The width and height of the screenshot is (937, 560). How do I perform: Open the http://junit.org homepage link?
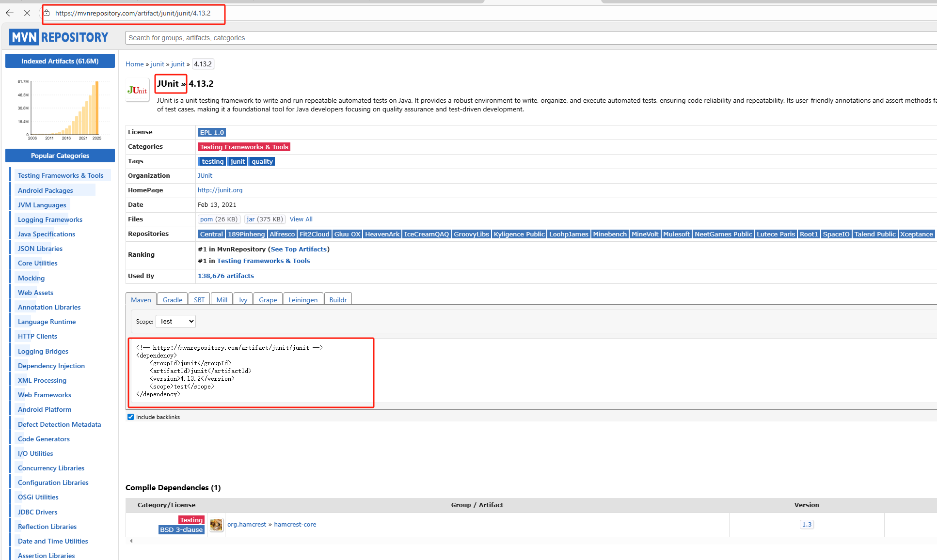[220, 190]
